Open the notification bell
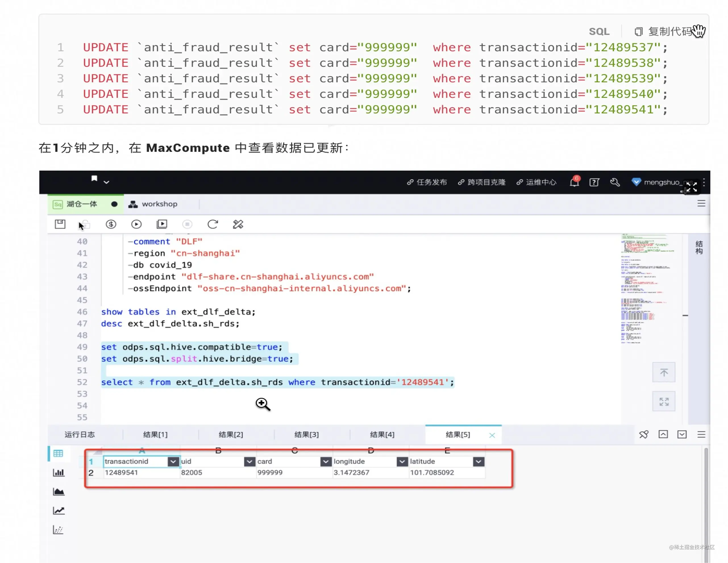The height and width of the screenshot is (563, 728). pos(574,182)
